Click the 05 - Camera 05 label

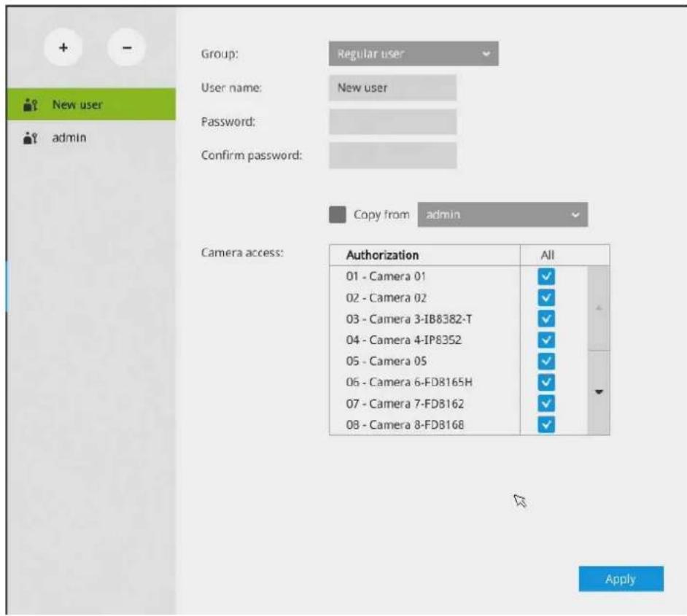[386, 361]
